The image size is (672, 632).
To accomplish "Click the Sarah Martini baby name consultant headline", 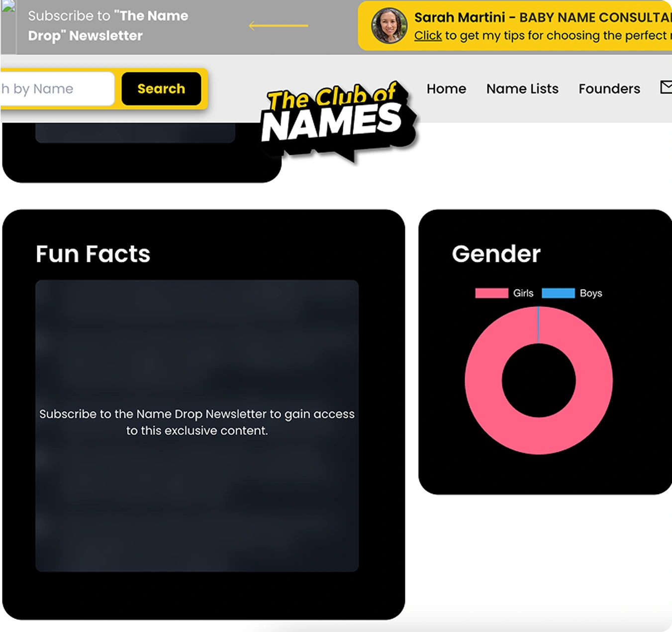I will (x=543, y=17).
